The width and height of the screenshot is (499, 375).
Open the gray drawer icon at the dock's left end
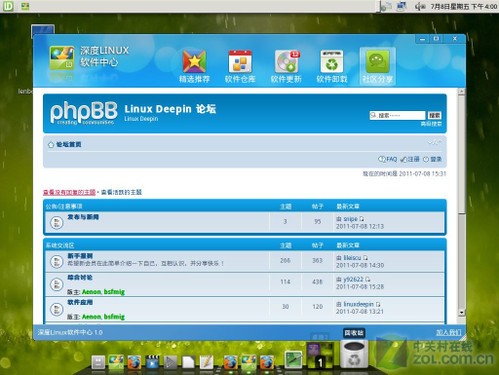click(x=98, y=362)
